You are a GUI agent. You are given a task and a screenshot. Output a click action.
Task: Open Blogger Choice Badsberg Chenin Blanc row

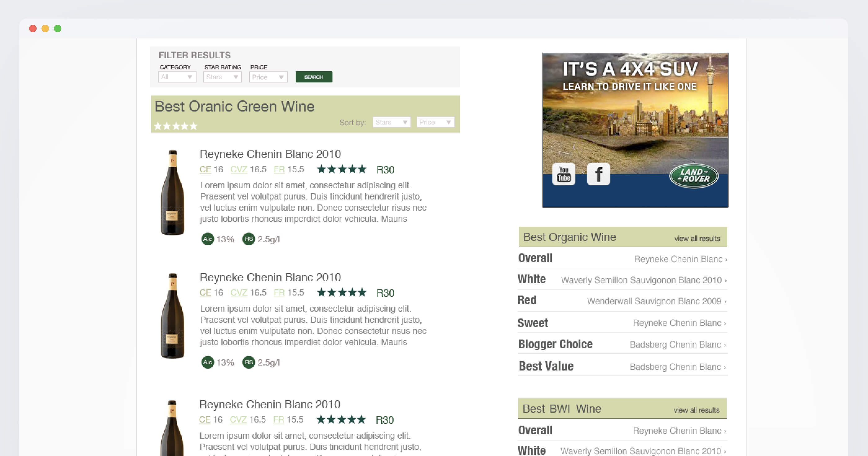pyautogui.click(x=623, y=344)
